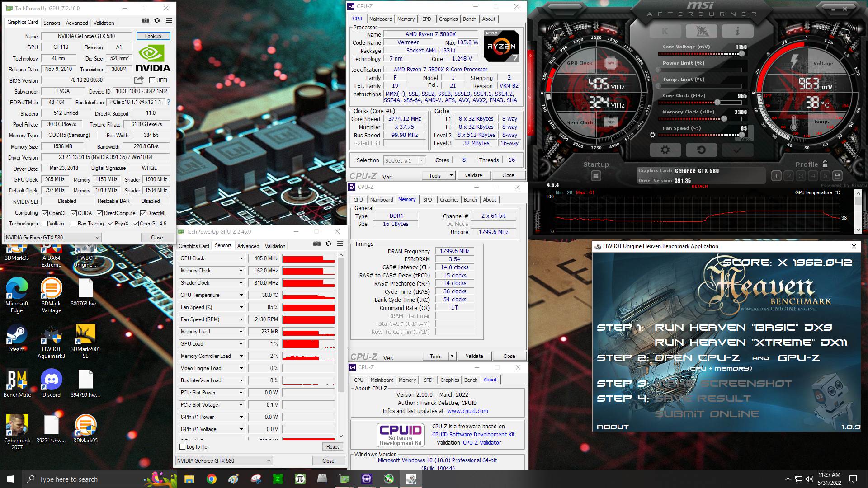This screenshot has width=868, height=488.
Task: Enable the Log to file checkbox
Action: (x=183, y=447)
